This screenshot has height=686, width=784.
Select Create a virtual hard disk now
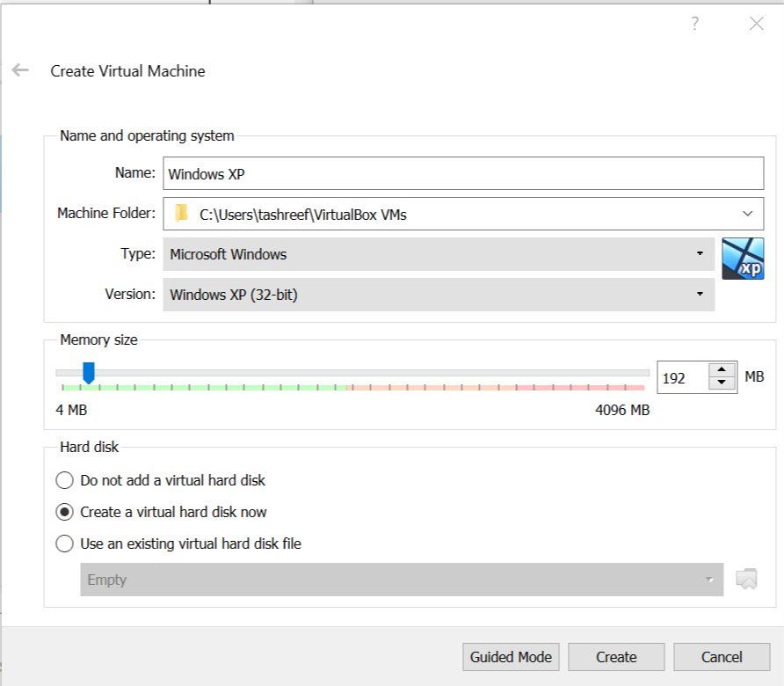[x=64, y=512]
